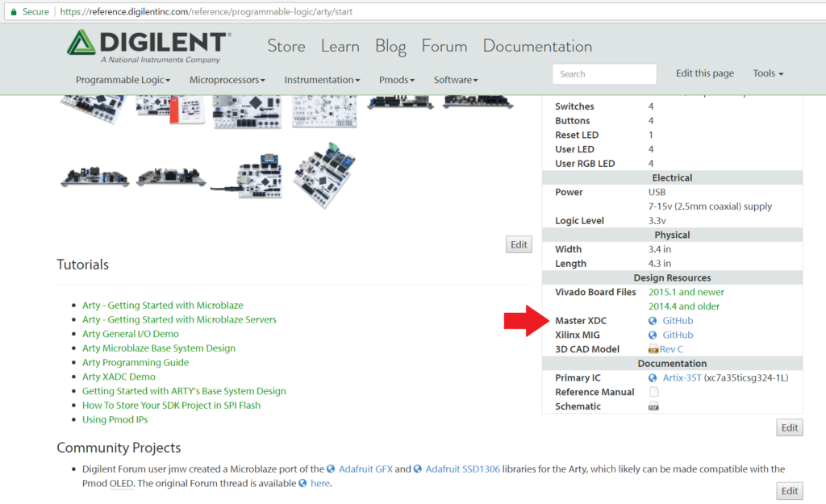The width and height of the screenshot is (826, 504).
Task: Click the Edit button under the image gallery
Action: [519, 244]
